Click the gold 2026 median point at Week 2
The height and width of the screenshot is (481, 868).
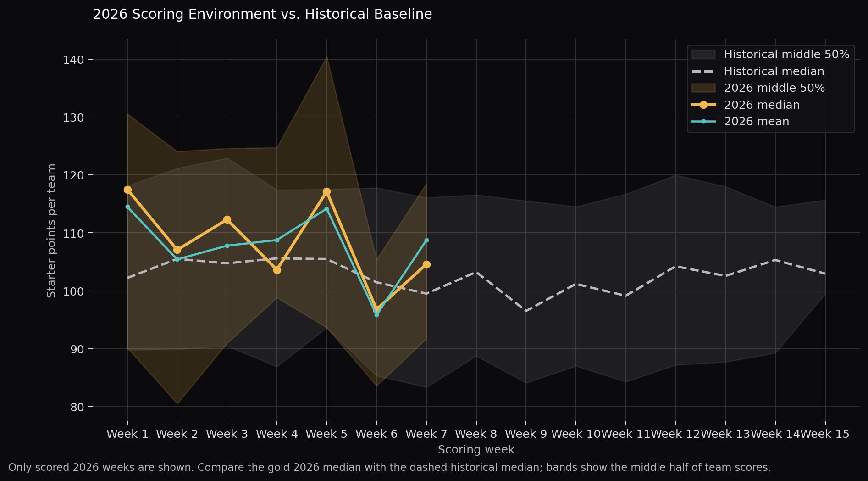point(177,250)
